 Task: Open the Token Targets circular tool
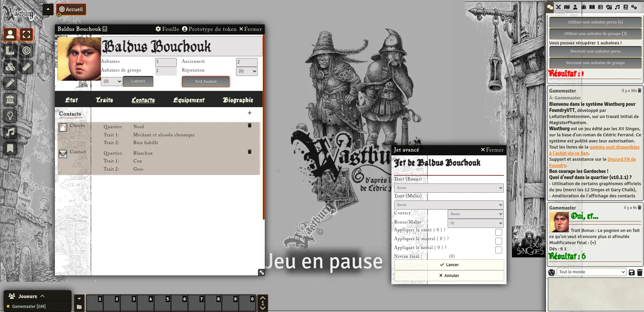[26, 51]
